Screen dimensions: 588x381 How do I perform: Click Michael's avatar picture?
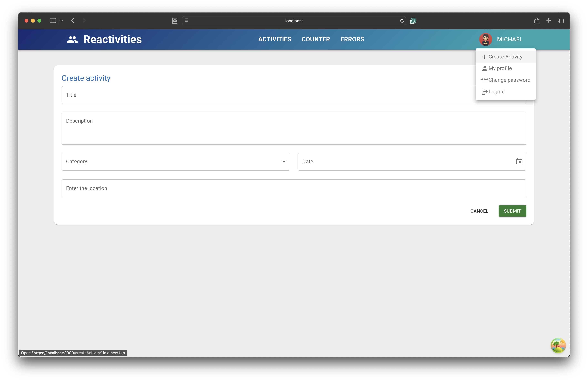[x=485, y=39]
